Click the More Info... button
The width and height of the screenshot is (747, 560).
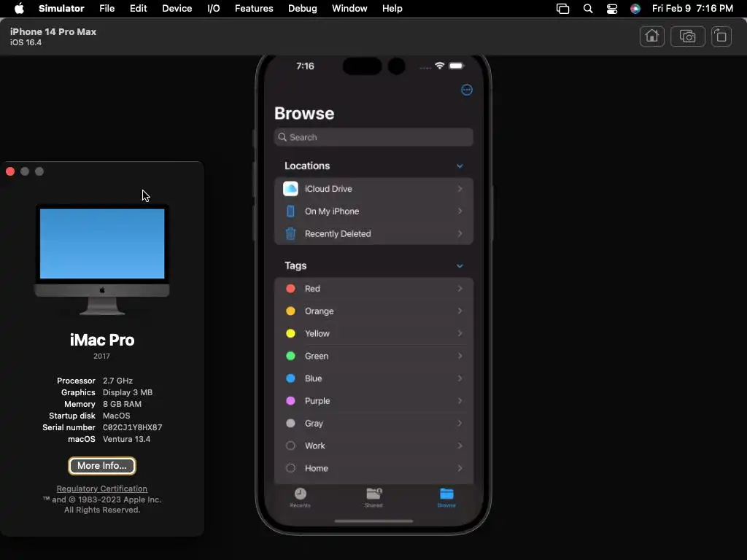coord(102,466)
